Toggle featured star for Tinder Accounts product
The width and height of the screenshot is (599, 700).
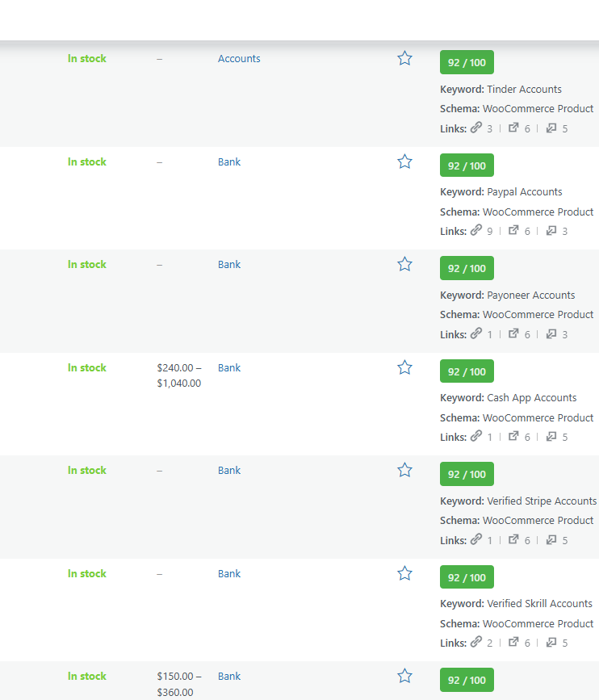coord(404,58)
